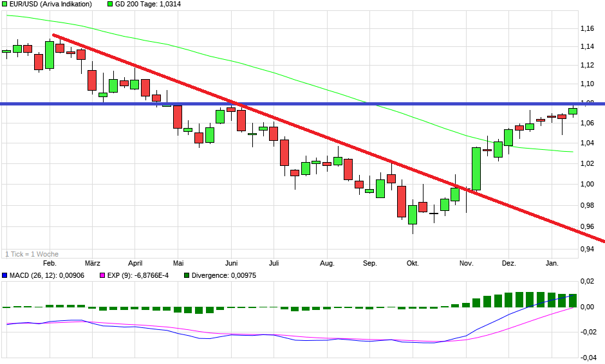Select the GD 200 Tage: 1,0314 label
605x364 pixels.
click(143, 5)
